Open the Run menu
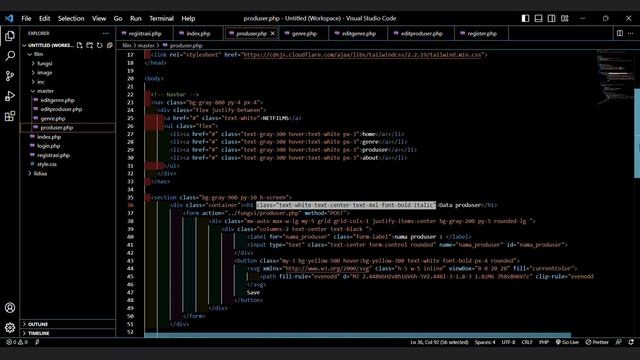Viewport: 640px width, 360px height. pos(136,18)
